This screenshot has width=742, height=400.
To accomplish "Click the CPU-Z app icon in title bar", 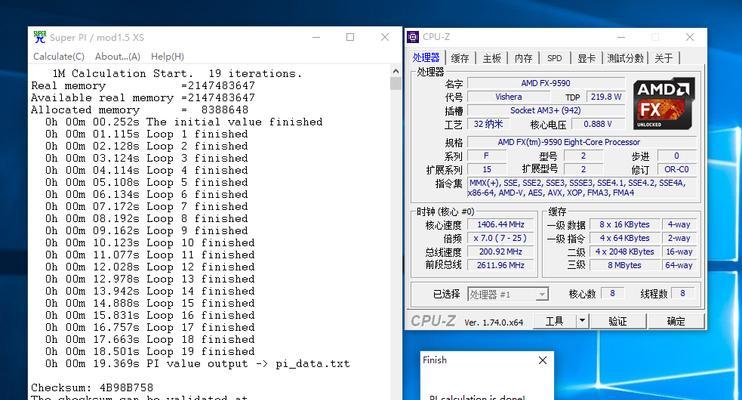I will coord(413,37).
